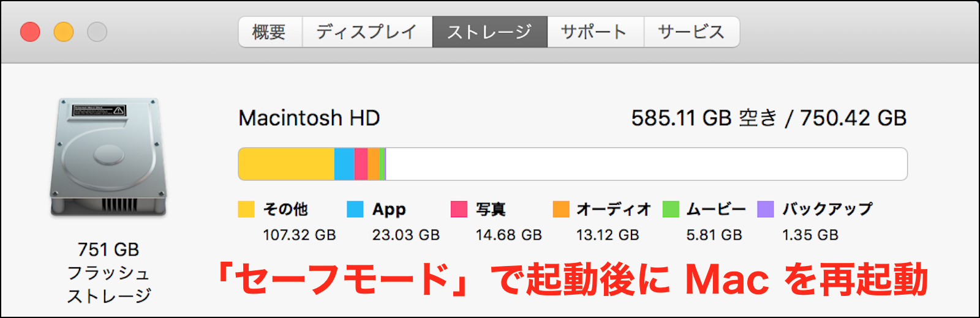Close the window with the red button

point(30,32)
